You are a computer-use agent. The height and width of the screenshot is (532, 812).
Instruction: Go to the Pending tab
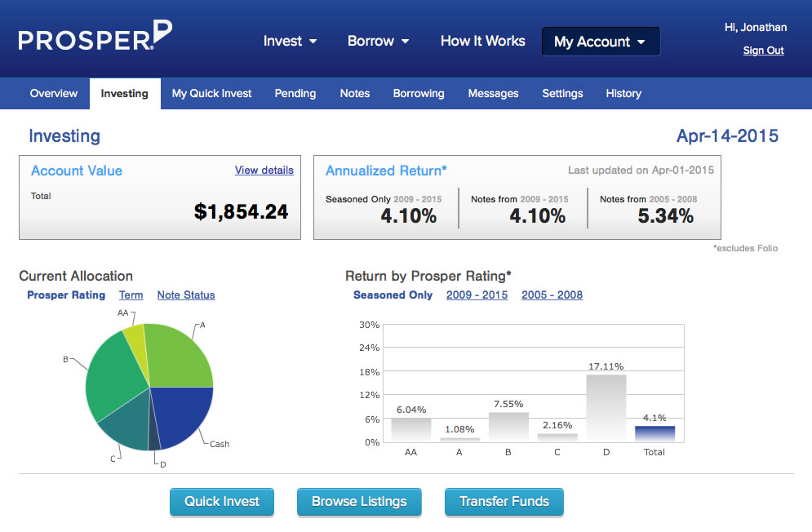point(295,93)
